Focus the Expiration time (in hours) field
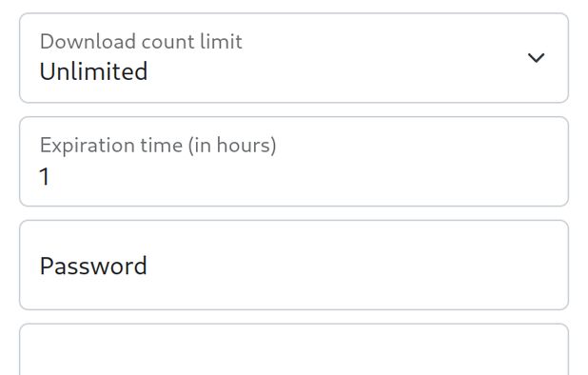This screenshot has width=588, height=375. point(294,161)
